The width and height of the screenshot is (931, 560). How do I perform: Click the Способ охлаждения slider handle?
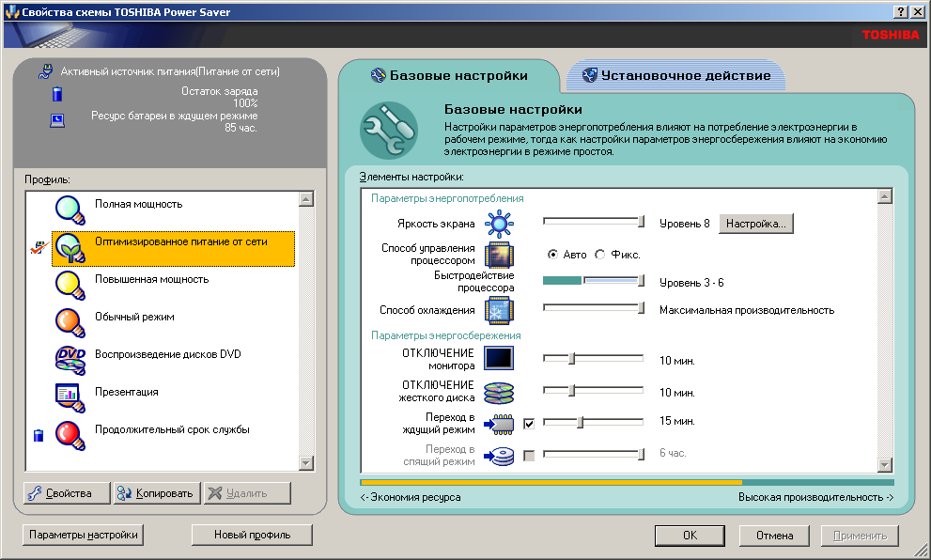641,308
